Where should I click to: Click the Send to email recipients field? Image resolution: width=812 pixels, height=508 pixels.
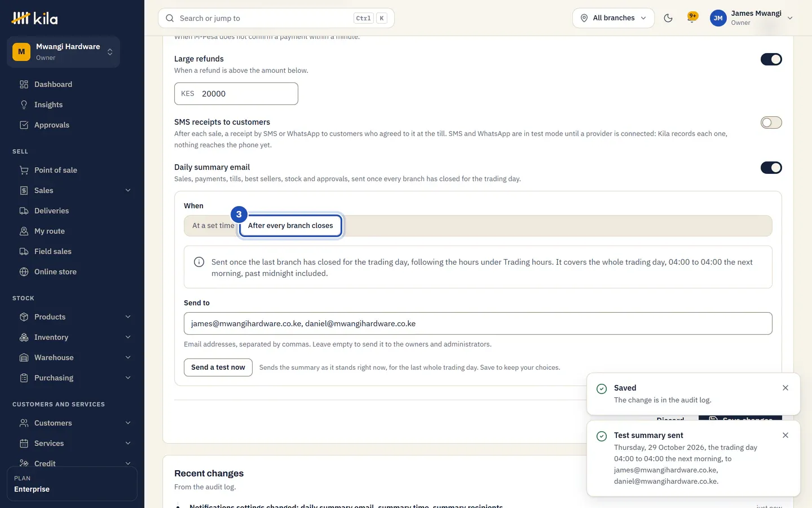pos(478,323)
